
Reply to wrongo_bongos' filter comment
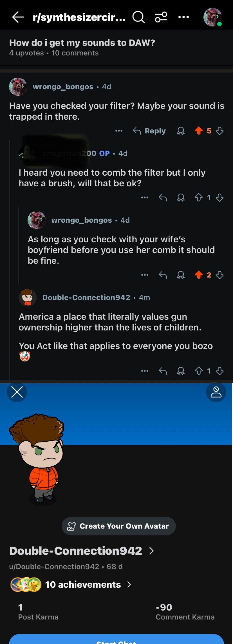point(149,131)
